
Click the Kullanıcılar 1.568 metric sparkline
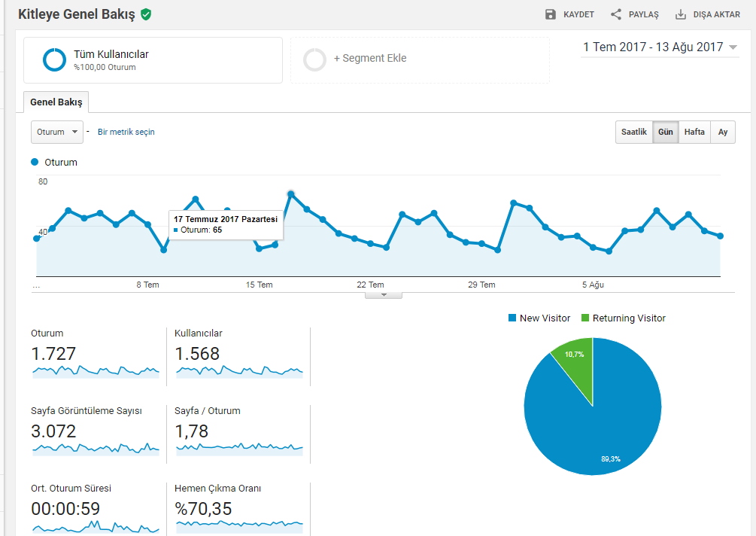point(240,371)
